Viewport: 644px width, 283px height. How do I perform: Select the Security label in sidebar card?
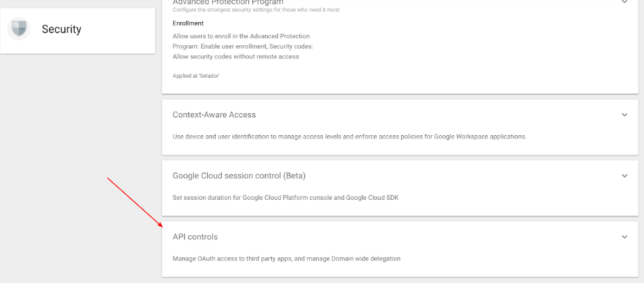coord(61,29)
